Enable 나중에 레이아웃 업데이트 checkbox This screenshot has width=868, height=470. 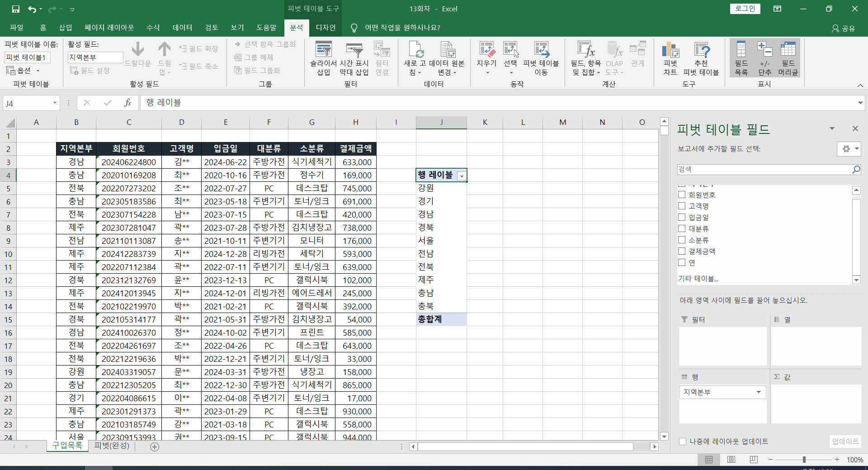point(683,442)
